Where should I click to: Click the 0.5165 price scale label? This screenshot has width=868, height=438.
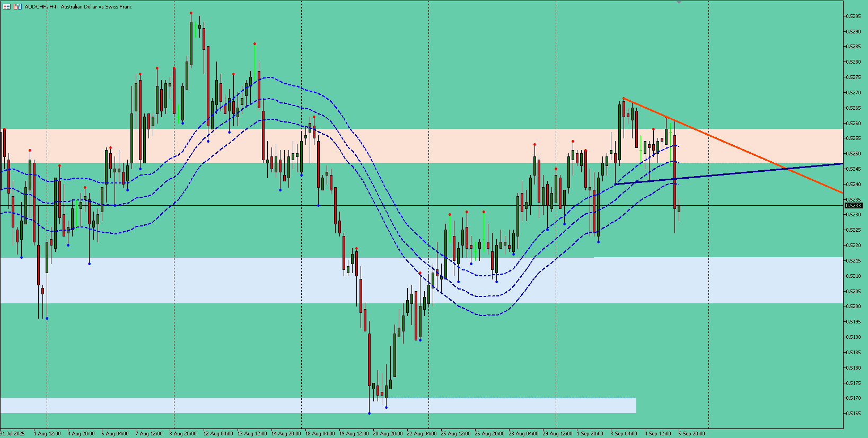pos(853,414)
